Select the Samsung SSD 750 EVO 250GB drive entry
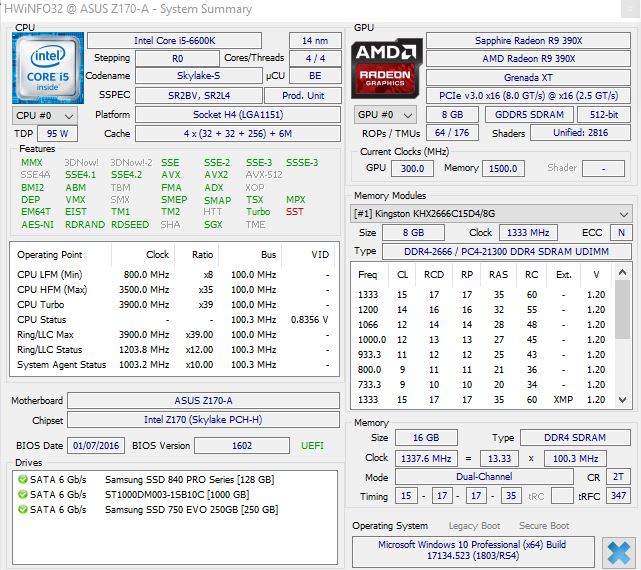The width and height of the screenshot is (641, 570). point(191,509)
